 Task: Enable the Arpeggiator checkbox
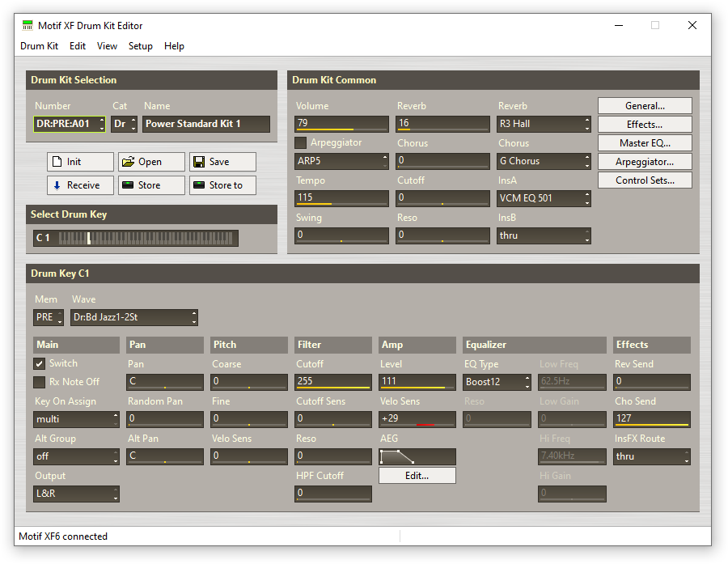point(301,143)
